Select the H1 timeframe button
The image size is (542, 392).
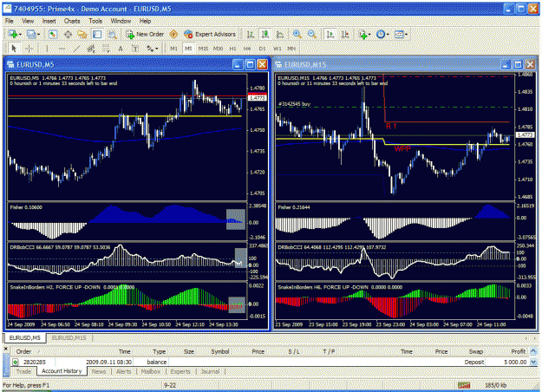point(232,49)
